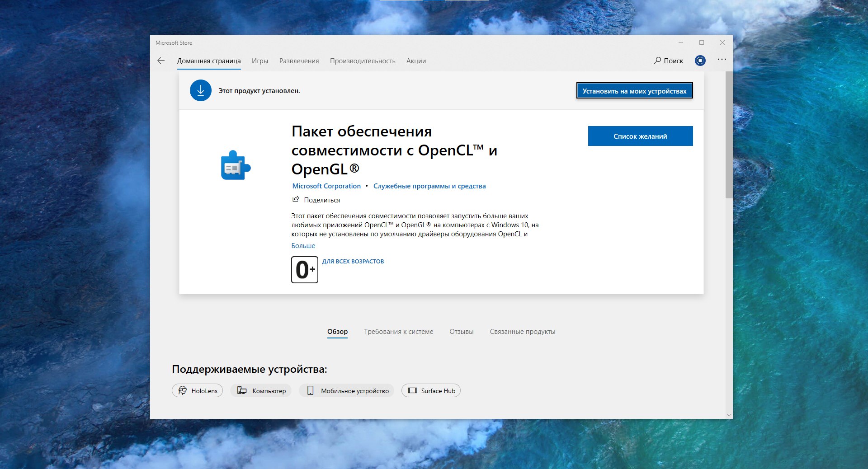Open the Microsoft Corporation publisher link

click(326, 186)
